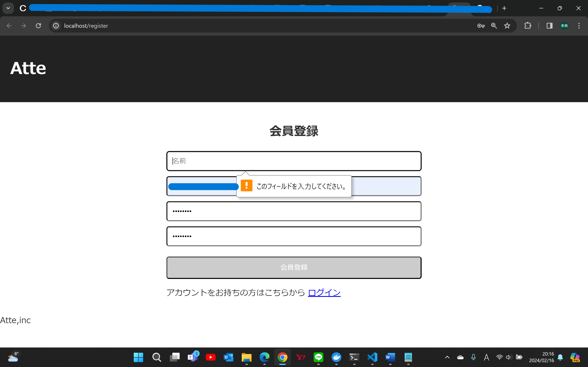Open site information for localhost
Image resolution: width=588 pixels, height=367 pixels.
56,26
